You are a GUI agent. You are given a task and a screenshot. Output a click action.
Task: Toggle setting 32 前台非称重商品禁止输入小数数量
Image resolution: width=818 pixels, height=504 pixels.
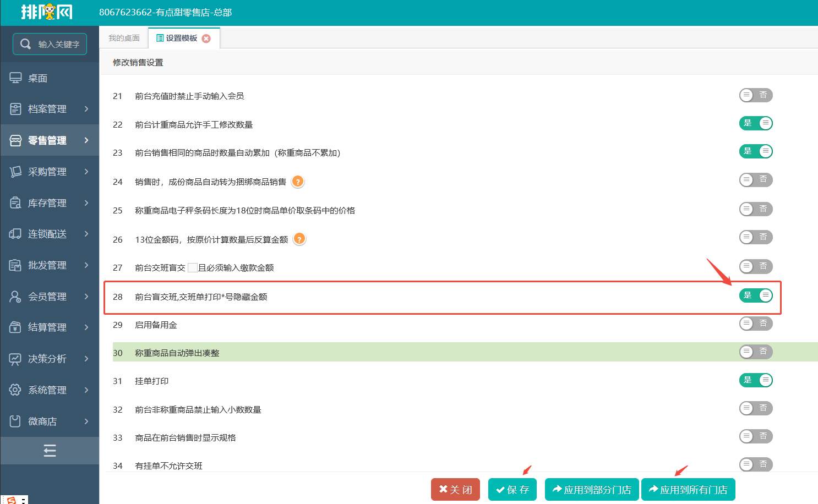[756, 408]
